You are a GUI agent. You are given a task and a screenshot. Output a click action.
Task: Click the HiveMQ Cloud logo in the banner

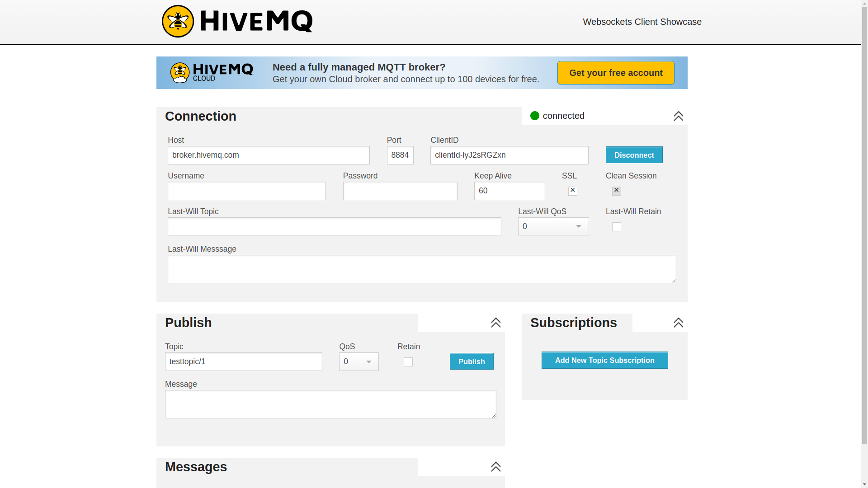pos(211,73)
